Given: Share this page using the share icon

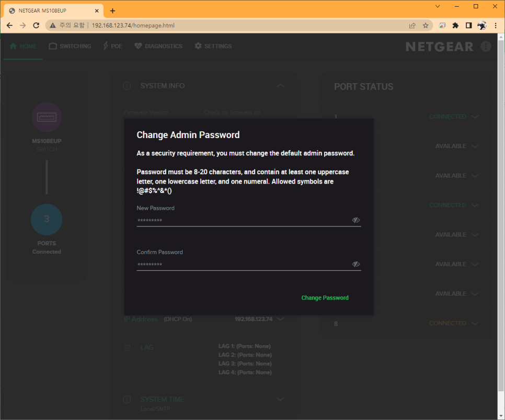Looking at the screenshot, I should [412, 26].
